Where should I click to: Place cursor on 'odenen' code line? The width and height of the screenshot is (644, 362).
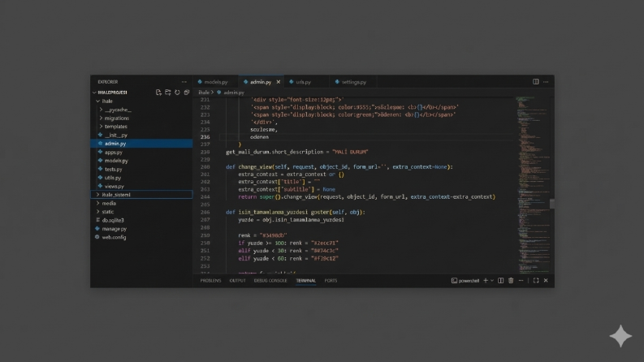pos(260,137)
